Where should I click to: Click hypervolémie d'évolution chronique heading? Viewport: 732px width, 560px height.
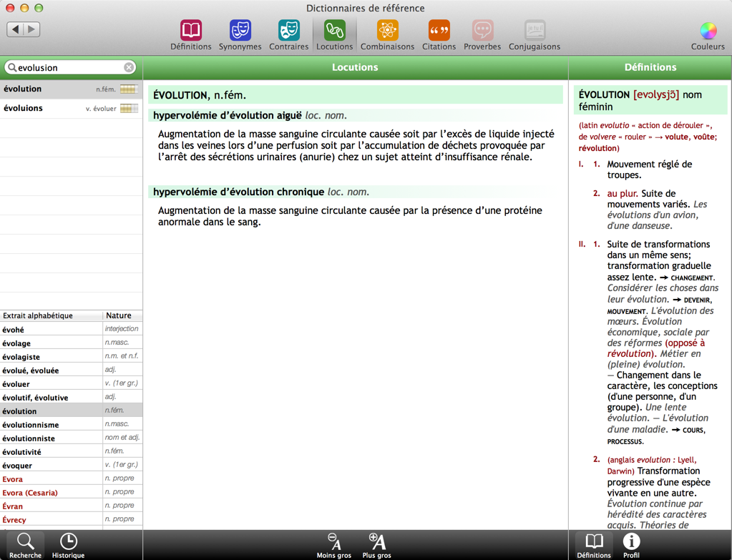coord(238,192)
